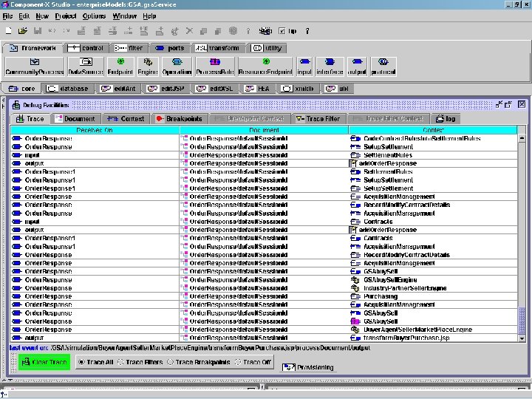Select the Endpoint component
The height and width of the screenshot is (399, 532).
click(120, 66)
